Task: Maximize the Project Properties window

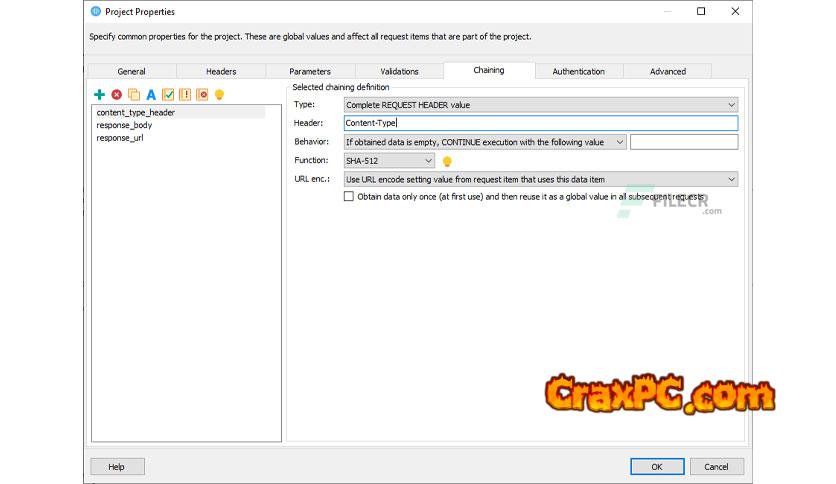Action: pos(701,11)
